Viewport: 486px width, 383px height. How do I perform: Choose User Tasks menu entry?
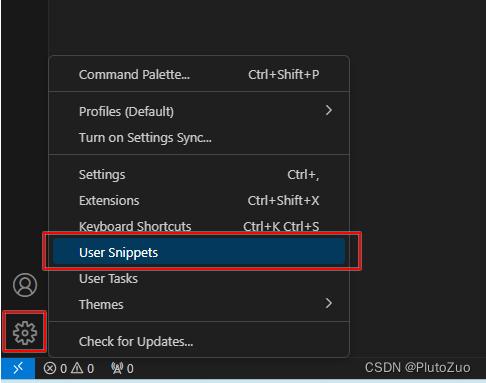(x=199, y=278)
